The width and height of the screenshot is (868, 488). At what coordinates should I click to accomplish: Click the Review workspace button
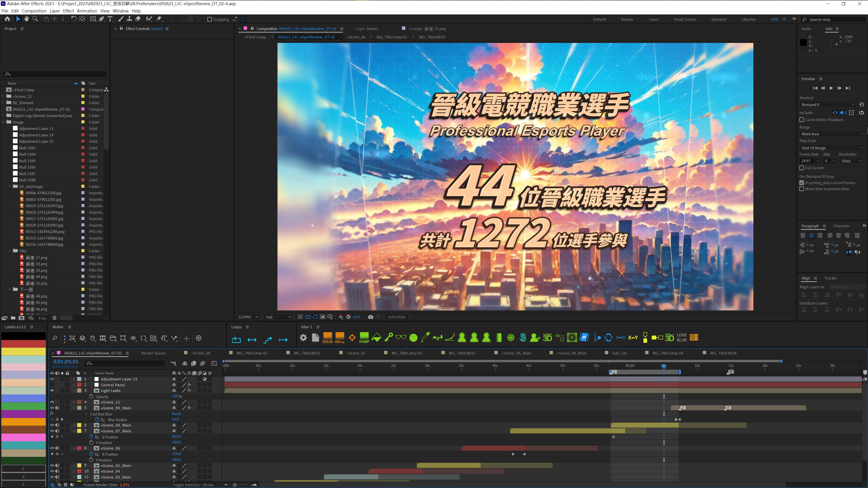pos(627,19)
